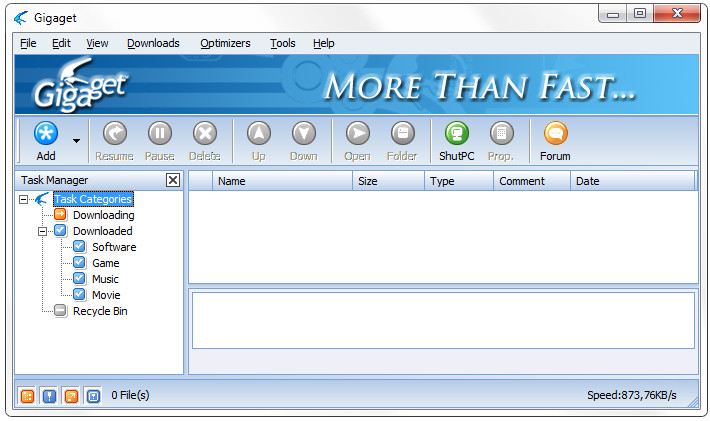Open the Downloads menu
Screen dimensions: 710x421
coord(153,43)
